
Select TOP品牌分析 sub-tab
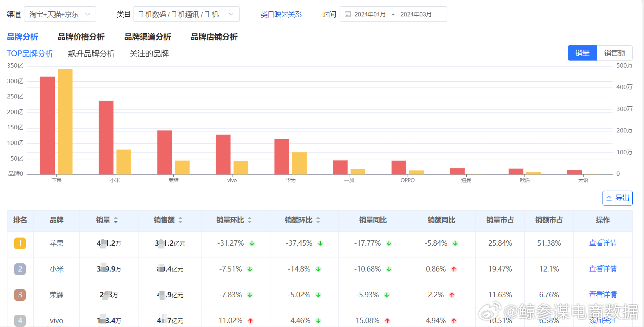[30, 54]
